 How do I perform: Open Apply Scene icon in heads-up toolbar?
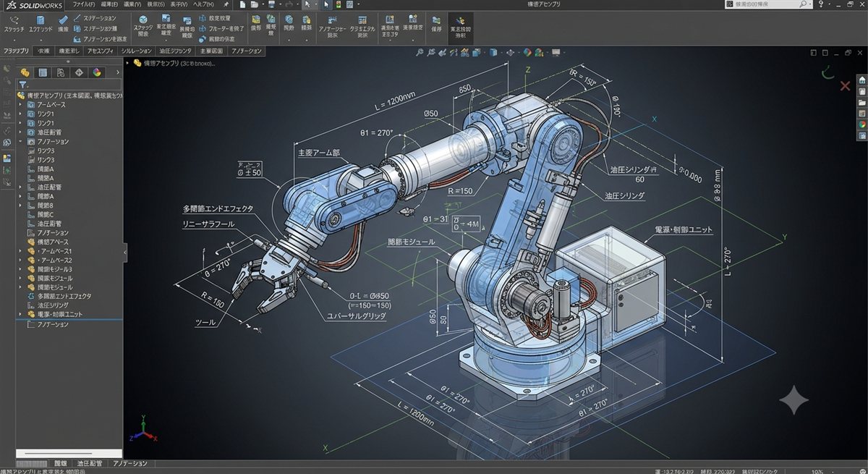coord(539,52)
